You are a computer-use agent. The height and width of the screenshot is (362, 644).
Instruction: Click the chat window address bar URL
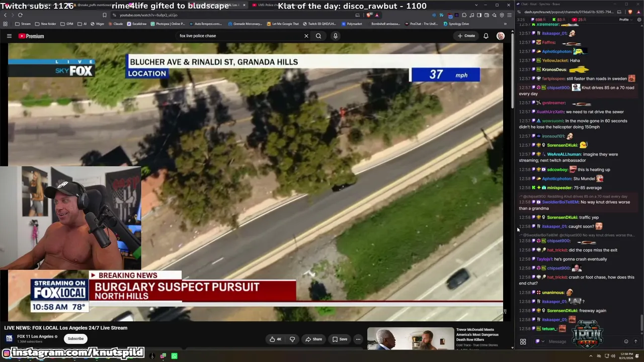coord(569,12)
